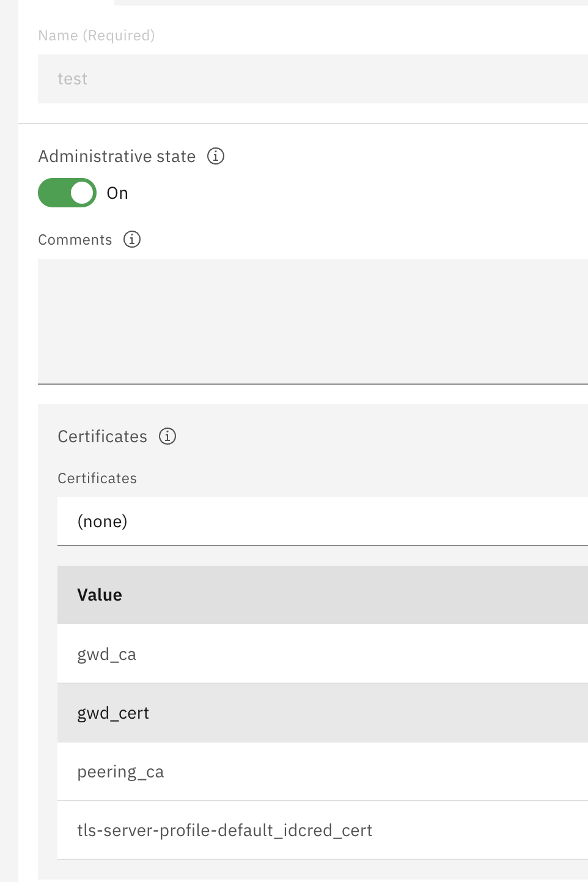The width and height of the screenshot is (588, 882).
Task: Select tls-server-profile-default_idcred_cert entry
Action: [x=224, y=829]
